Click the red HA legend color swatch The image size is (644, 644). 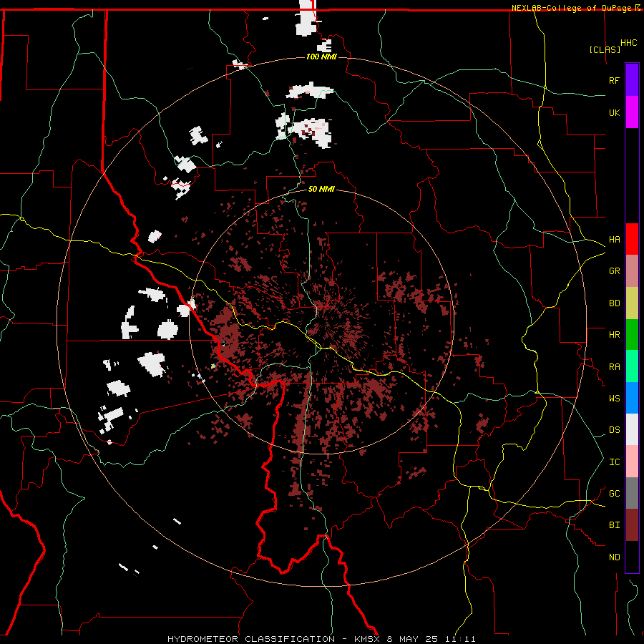[632, 239]
